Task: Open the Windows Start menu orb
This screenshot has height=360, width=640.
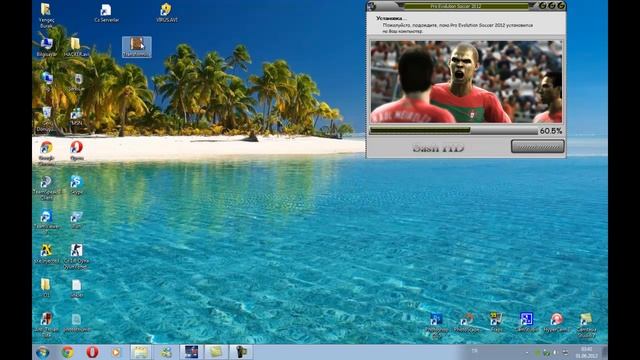Action: tap(42, 352)
